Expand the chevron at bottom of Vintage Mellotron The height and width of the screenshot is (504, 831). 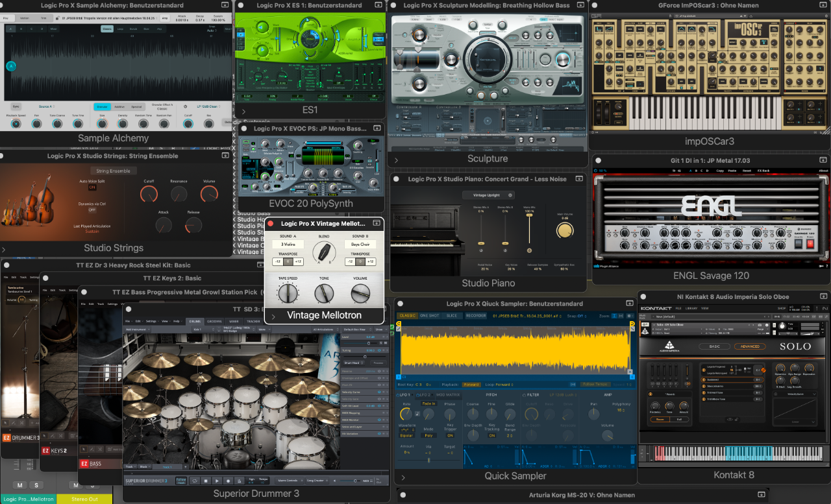click(273, 317)
